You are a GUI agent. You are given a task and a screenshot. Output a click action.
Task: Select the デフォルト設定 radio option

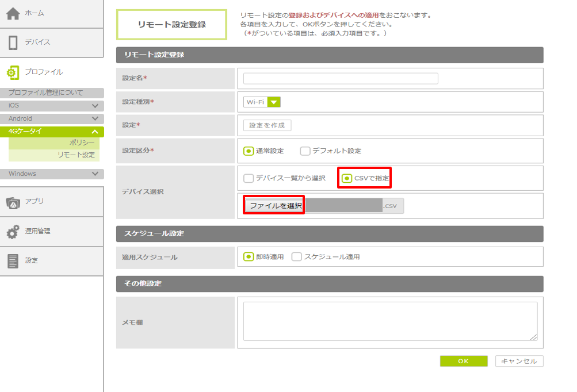(x=305, y=151)
